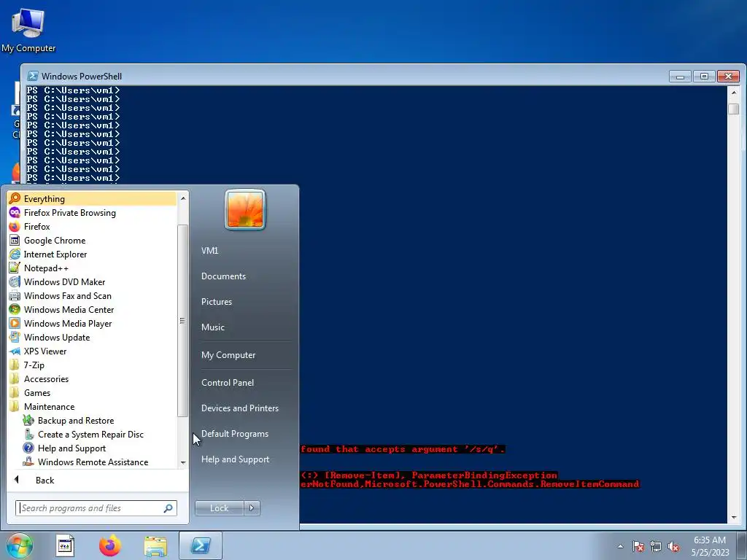Launch XPS Viewer icon

pos(15,351)
